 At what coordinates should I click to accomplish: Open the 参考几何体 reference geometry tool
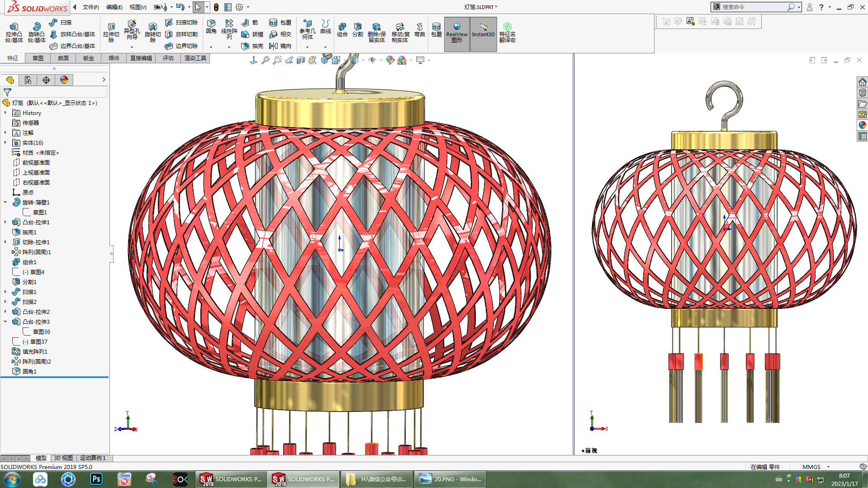[307, 29]
